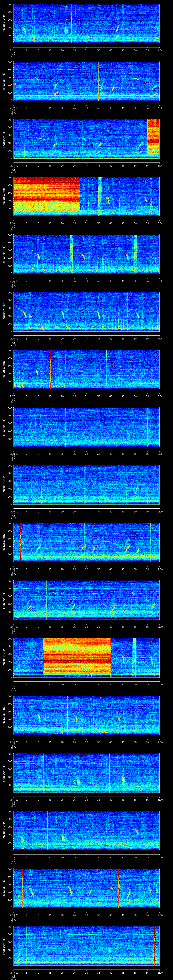
Task: Click the 7:04:00 start time label
Action: 14,223
